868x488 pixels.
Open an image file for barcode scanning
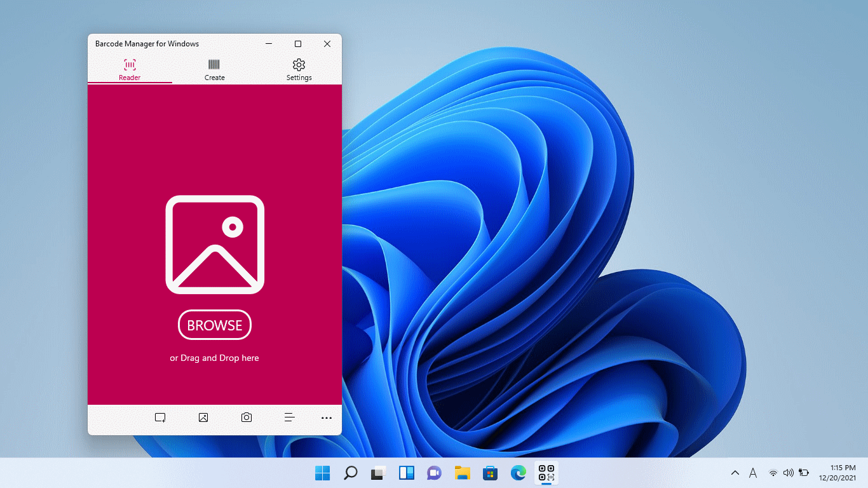click(203, 417)
